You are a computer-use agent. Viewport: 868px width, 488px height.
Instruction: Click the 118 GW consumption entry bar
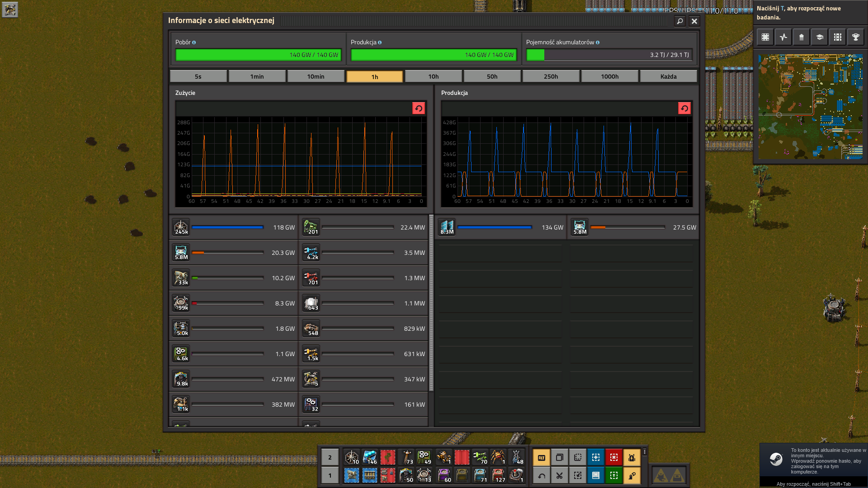pyautogui.click(x=227, y=227)
